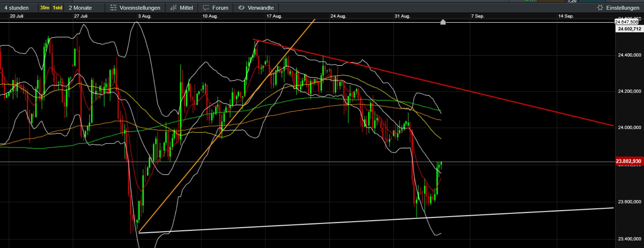This screenshot has height=248, width=644.
Task: Click the 20 Juli date label
Action: pos(17,16)
